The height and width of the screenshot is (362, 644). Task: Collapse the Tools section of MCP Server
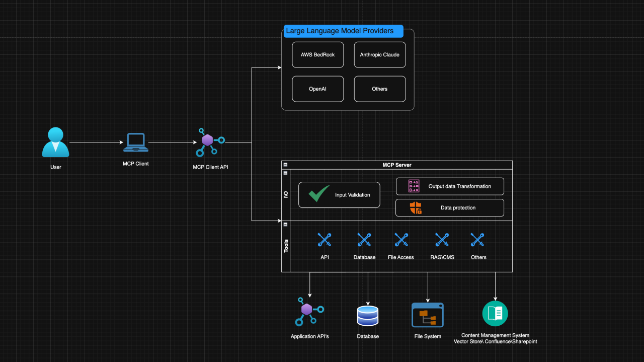pos(285,225)
